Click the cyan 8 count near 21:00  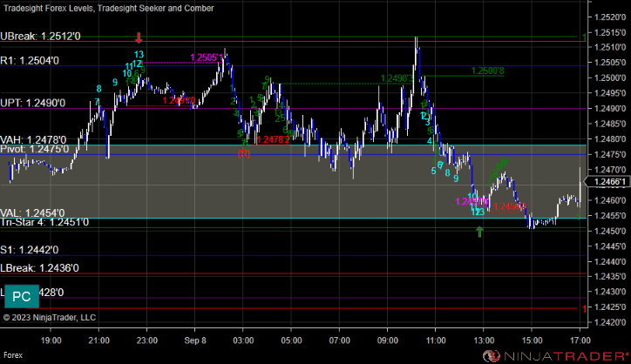pyautogui.click(x=99, y=89)
